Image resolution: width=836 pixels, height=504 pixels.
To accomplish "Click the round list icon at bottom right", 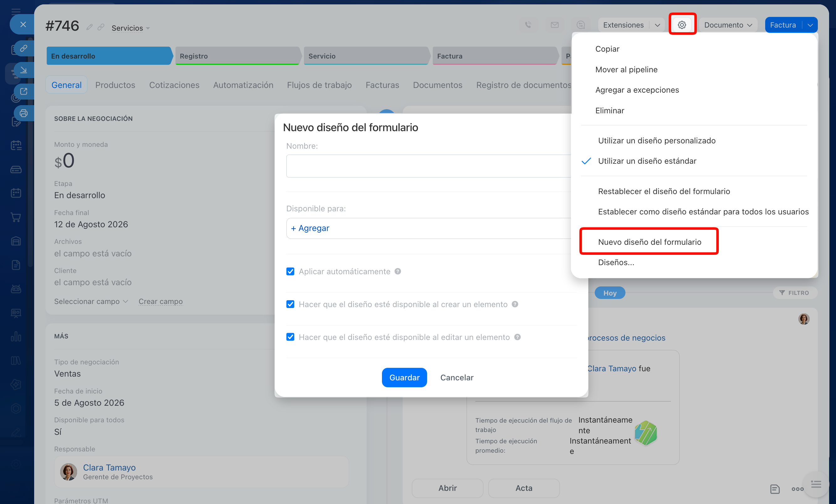I will pyautogui.click(x=816, y=484).
